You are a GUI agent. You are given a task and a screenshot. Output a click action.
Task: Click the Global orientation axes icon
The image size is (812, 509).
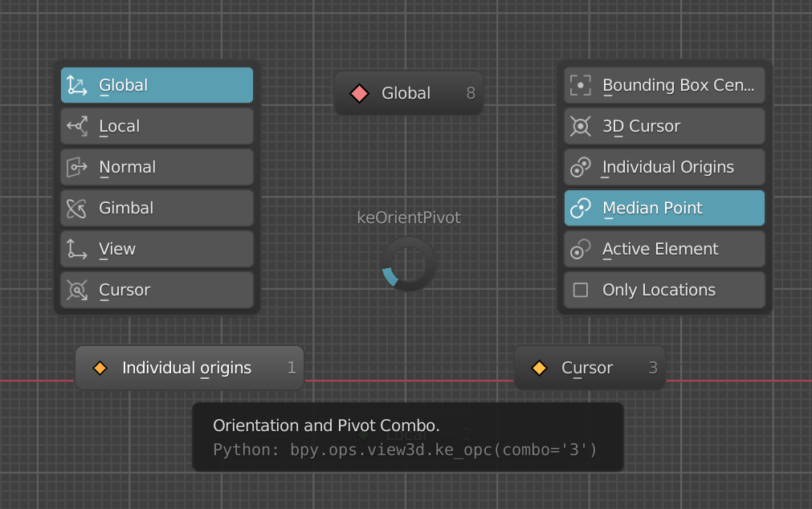(77, 85)
